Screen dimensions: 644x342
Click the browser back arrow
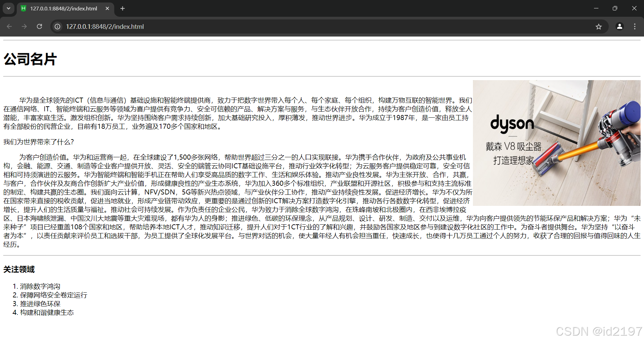9,26
